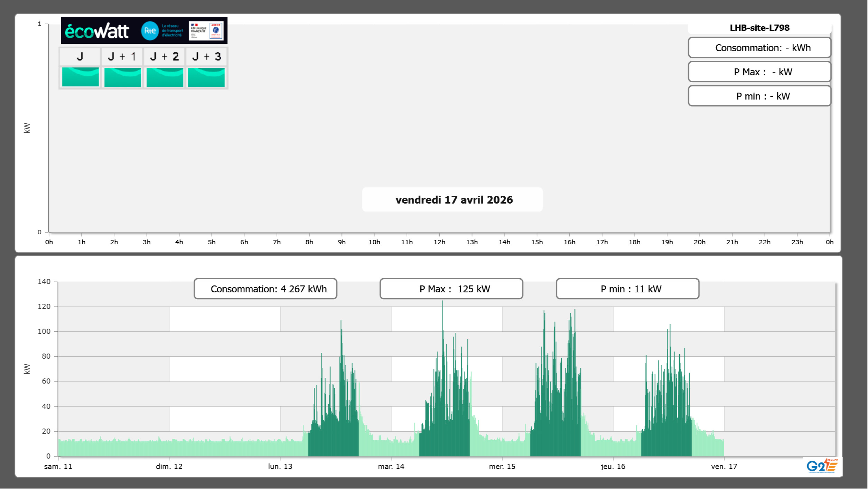Viewport: 868px width, 489px height.
Task: Select the J + 1 day tab
Action: pyautogui.click(x=122, y=57)
